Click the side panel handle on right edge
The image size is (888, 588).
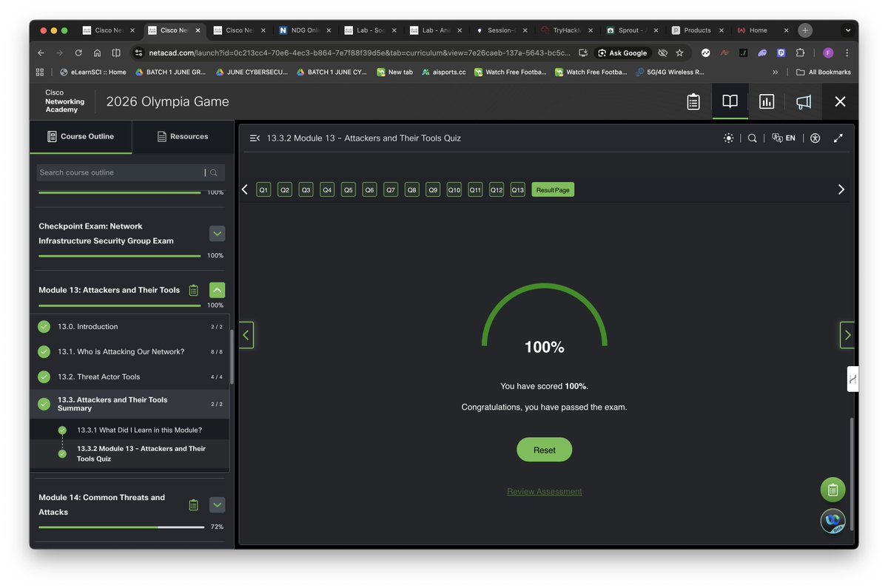pyautogui.click(x=853, y=379)
